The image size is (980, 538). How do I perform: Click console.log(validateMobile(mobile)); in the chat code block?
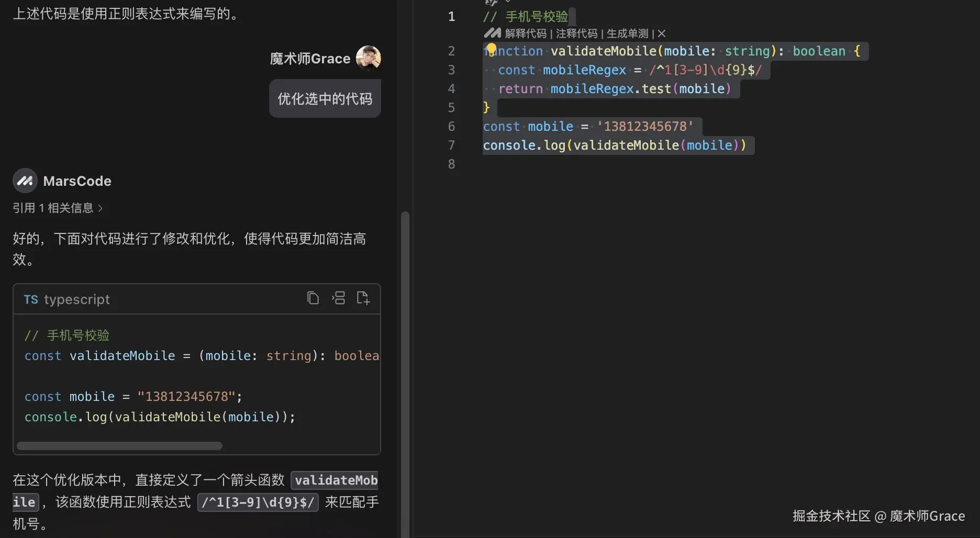(160, 417)
